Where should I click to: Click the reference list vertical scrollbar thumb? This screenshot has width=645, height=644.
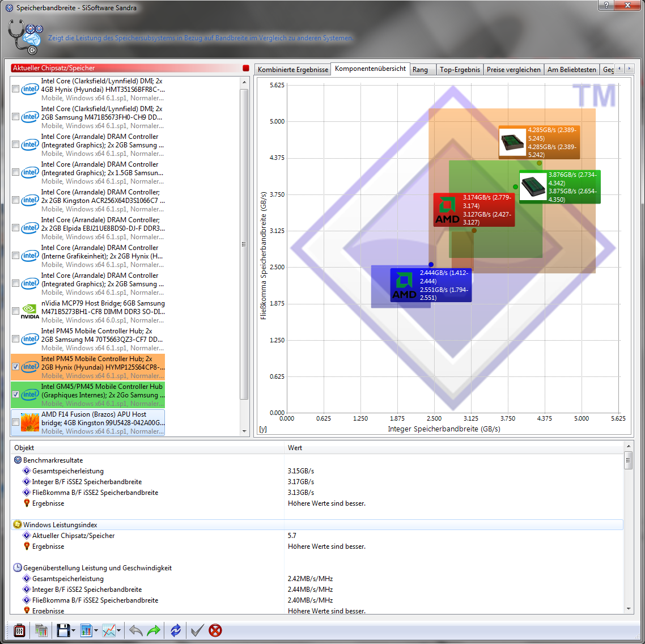[244, 244]
